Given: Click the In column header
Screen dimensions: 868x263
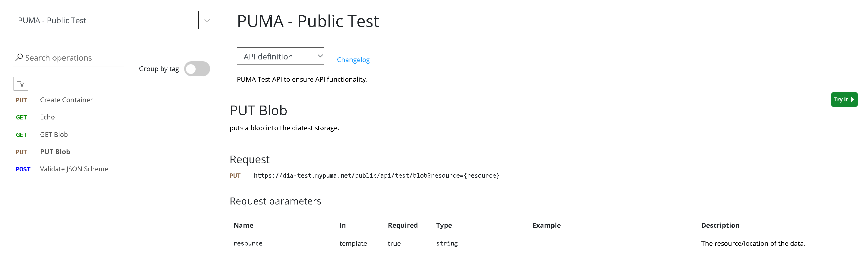Looking at the screenshot, I should (x=342, y=225).
